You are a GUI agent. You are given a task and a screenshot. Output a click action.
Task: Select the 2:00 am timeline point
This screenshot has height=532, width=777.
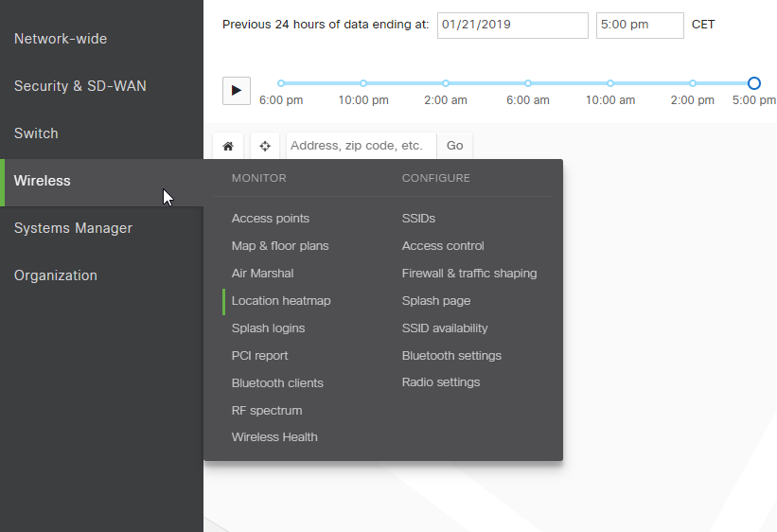pos(446,83)
